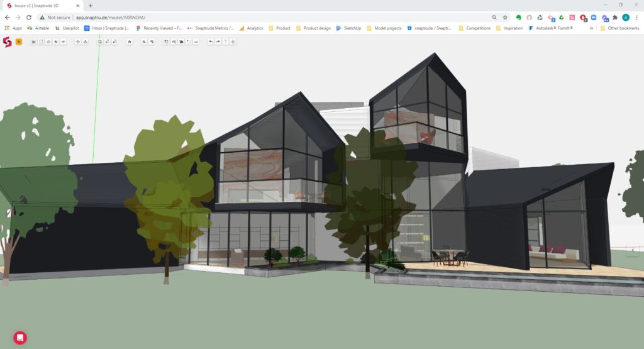The image size is (644, 349).
Task: Click the address bar URL field
Action: [x=252, y=18]
